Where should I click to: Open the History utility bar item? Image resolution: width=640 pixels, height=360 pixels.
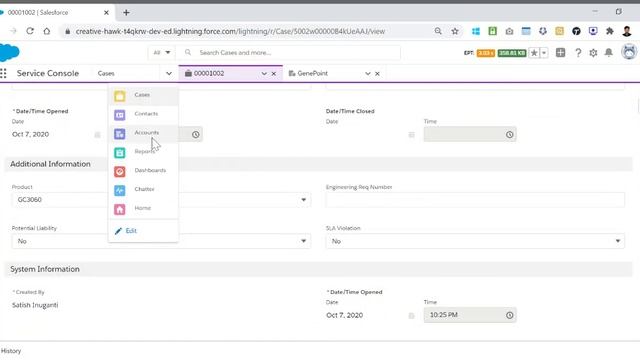[x=11, y=351]
